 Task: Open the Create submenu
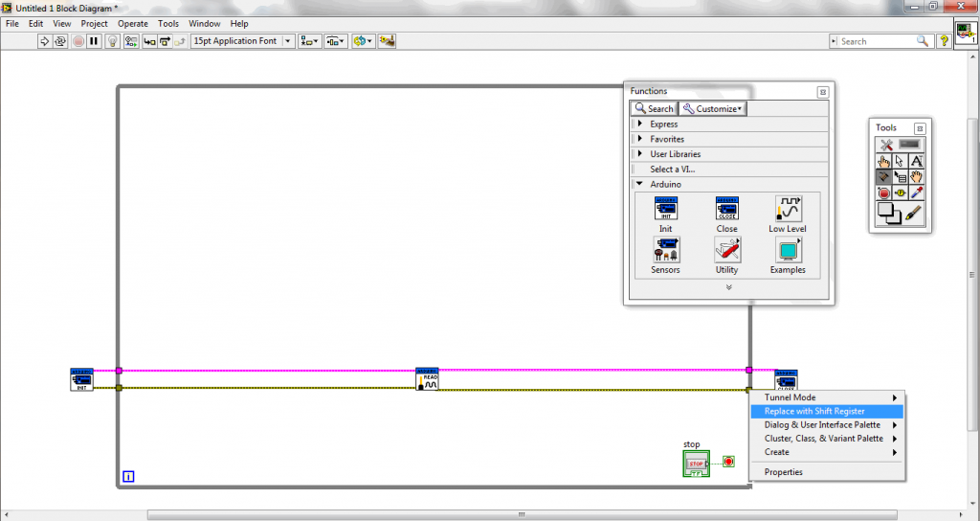pyautogui.click(x=827, y=452)
